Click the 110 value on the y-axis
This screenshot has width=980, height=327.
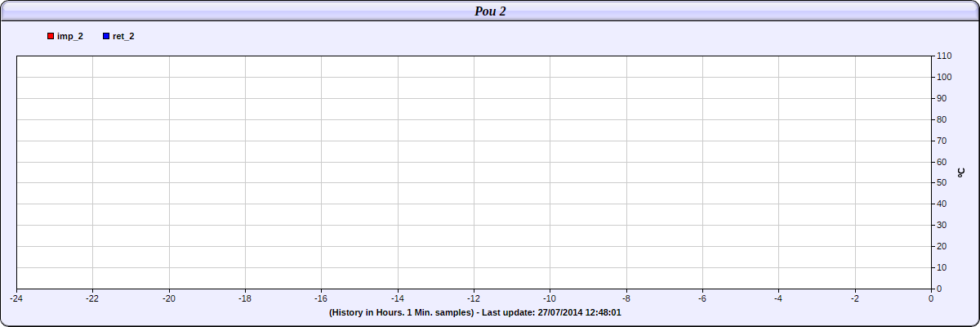point(944,56)
